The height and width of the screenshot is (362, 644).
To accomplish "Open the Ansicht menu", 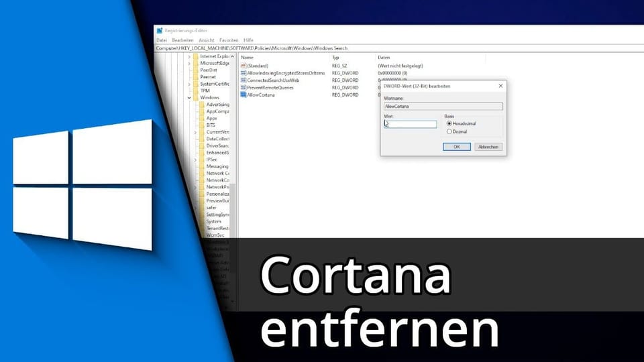I will pyautogui.click(x=206, y=40).
